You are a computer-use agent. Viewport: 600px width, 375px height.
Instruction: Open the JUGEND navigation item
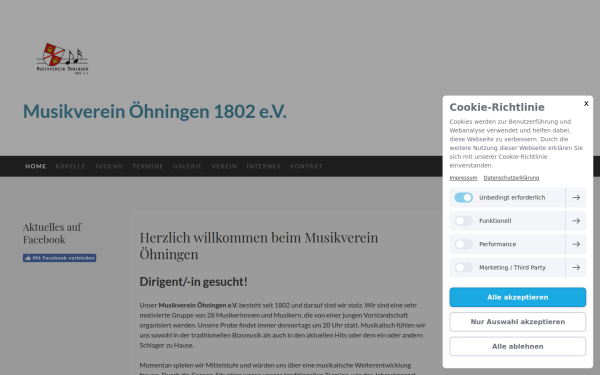(x=109, y=166)
